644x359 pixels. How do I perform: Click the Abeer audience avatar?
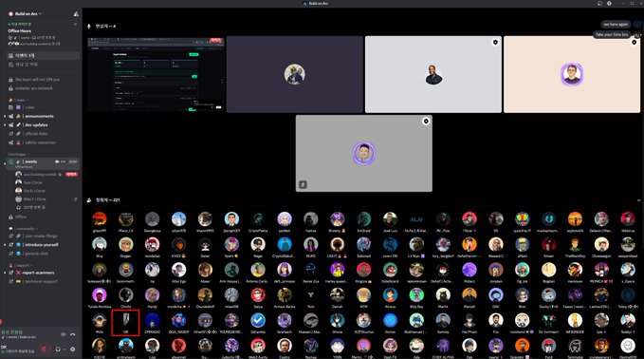click(x=205, y=270)
